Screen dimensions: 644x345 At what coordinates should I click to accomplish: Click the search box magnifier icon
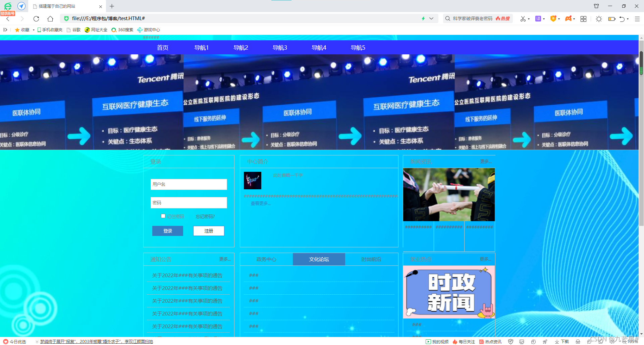pyautogui.click(x=447, y=18)
